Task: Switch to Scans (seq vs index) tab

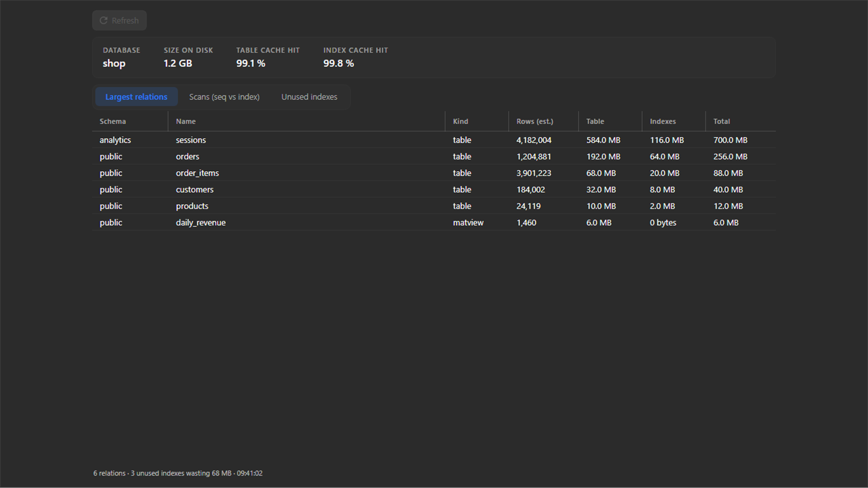Action: (225, 97)
